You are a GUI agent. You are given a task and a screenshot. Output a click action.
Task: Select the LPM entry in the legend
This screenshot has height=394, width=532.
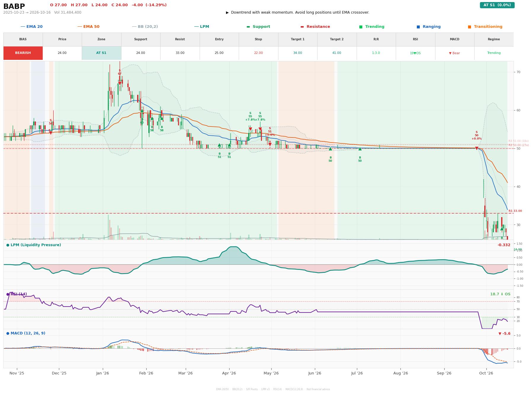click(202, 27)
